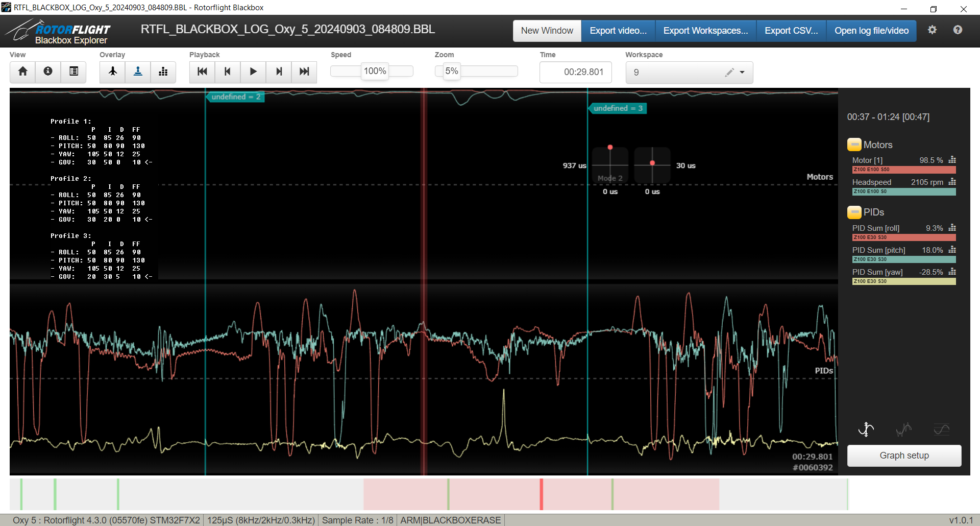Toggle the stick overlay icon
The image size is (980, 526).
pos(138,71)
